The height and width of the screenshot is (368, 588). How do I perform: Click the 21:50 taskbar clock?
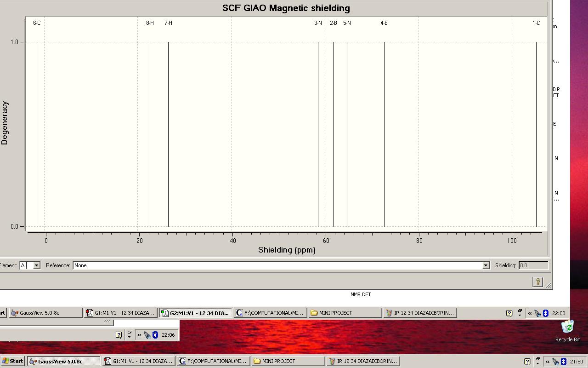(x=577, y=362)
